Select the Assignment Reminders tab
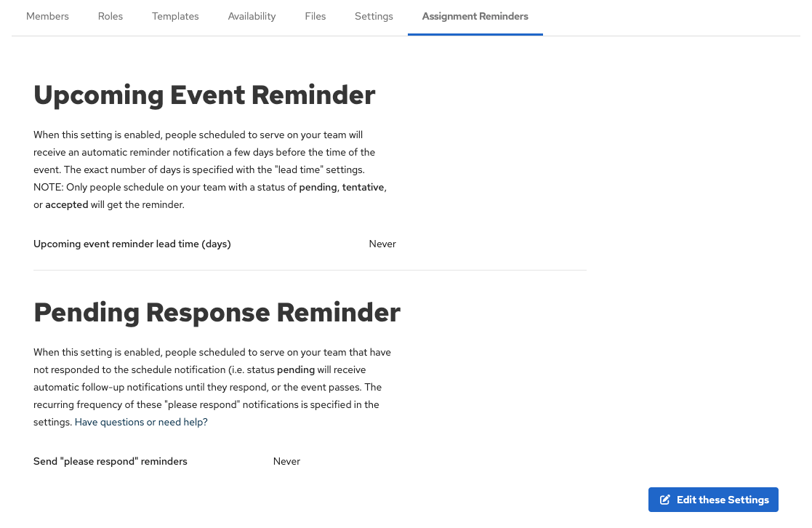The width and height of the screenshot is (812, 528). click(x=475, y=16)
